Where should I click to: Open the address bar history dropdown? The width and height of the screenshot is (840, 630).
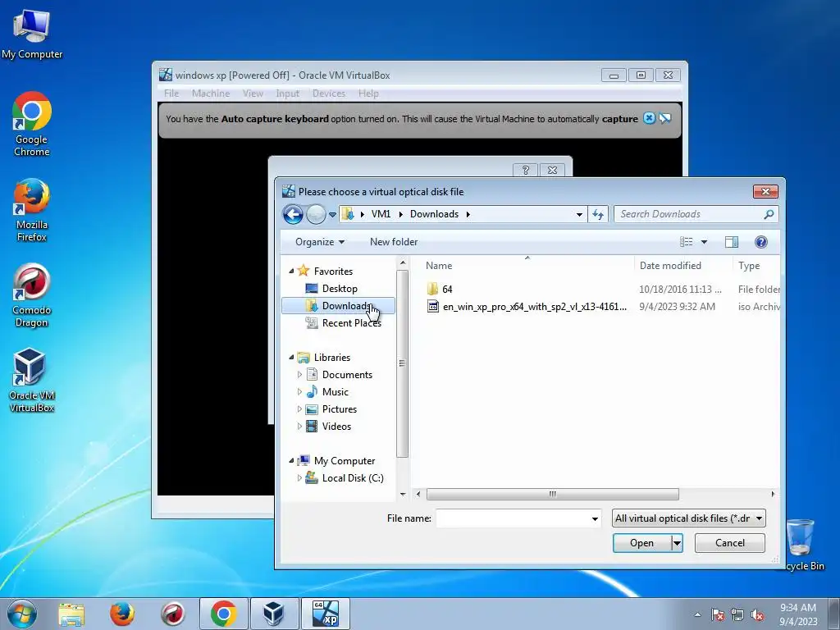(579, 214)
